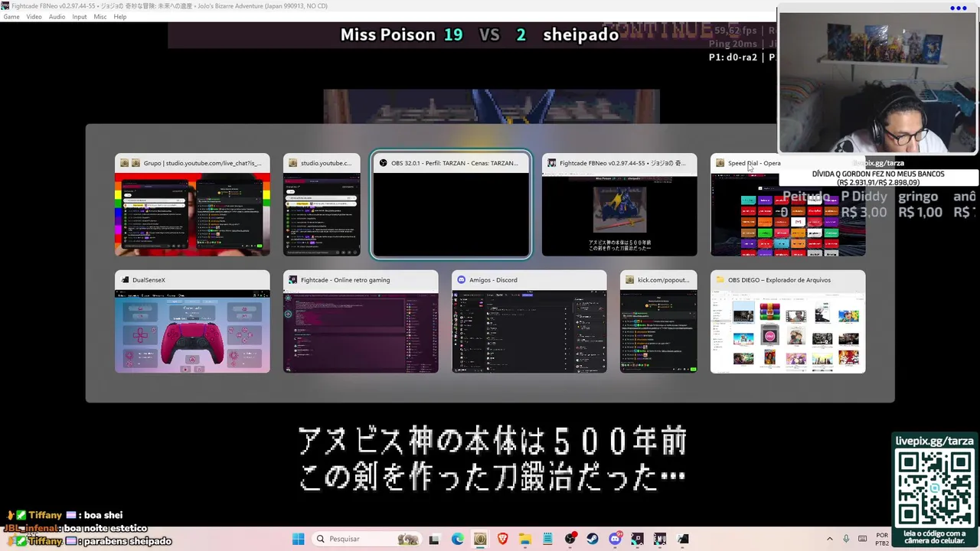Open the Misc menu
This screenshot has width=980, height=551.
(x=100, y=17)
